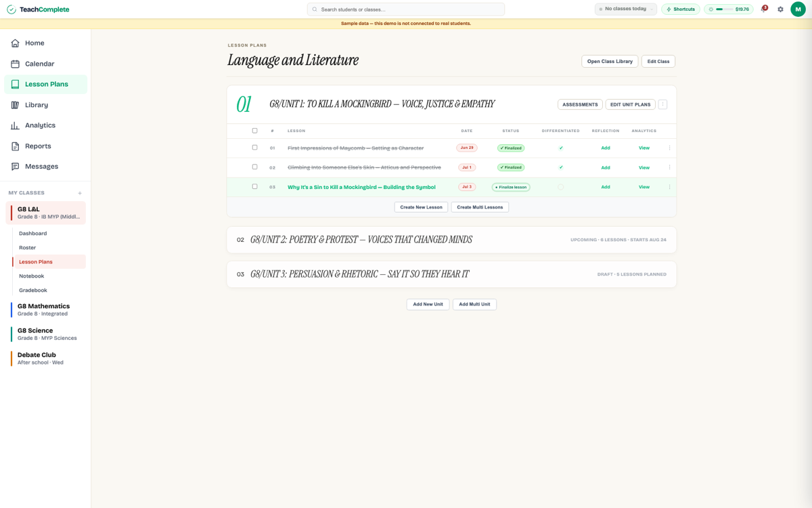The image size is (812, 508).
Task: Open Notebook under G8 L&L
Action: [49, 276]
